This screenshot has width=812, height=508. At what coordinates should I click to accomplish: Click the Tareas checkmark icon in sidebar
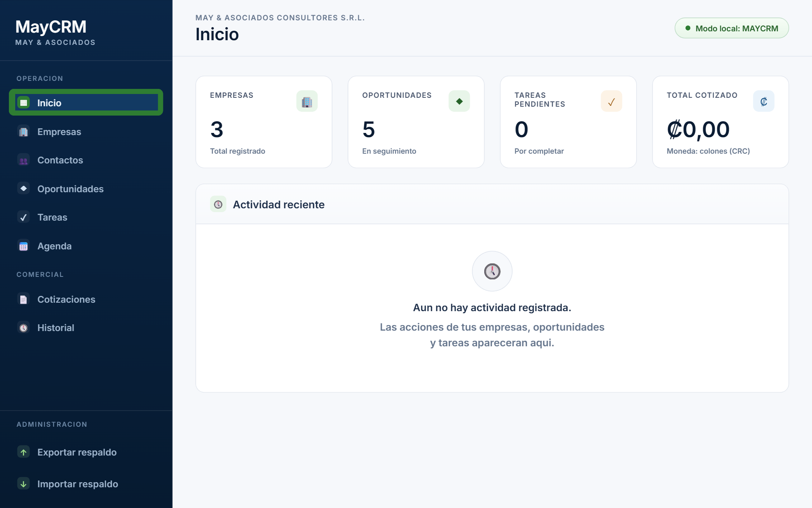tap(24, 217)
